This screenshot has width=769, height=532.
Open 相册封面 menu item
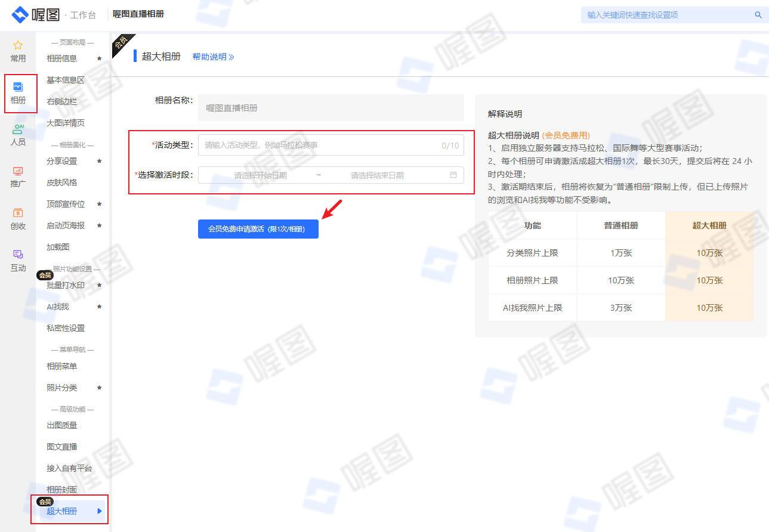(x=62, y=490)
